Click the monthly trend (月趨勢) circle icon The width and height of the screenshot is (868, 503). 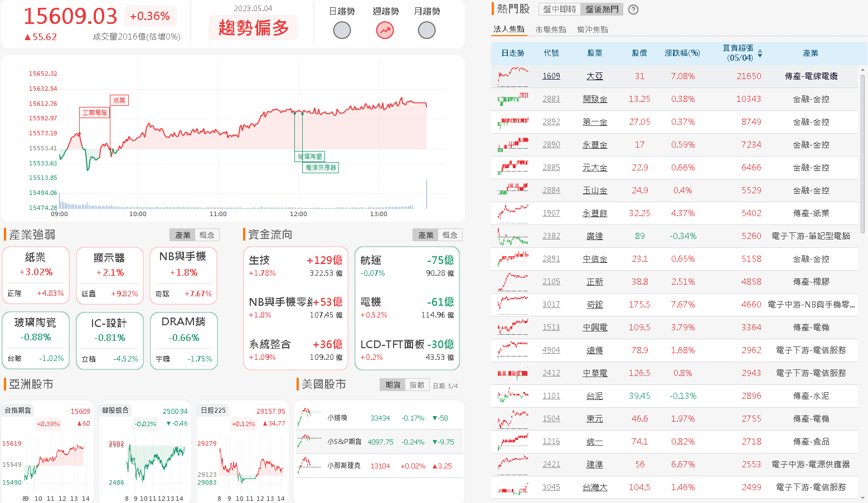[x=426, y=30]
